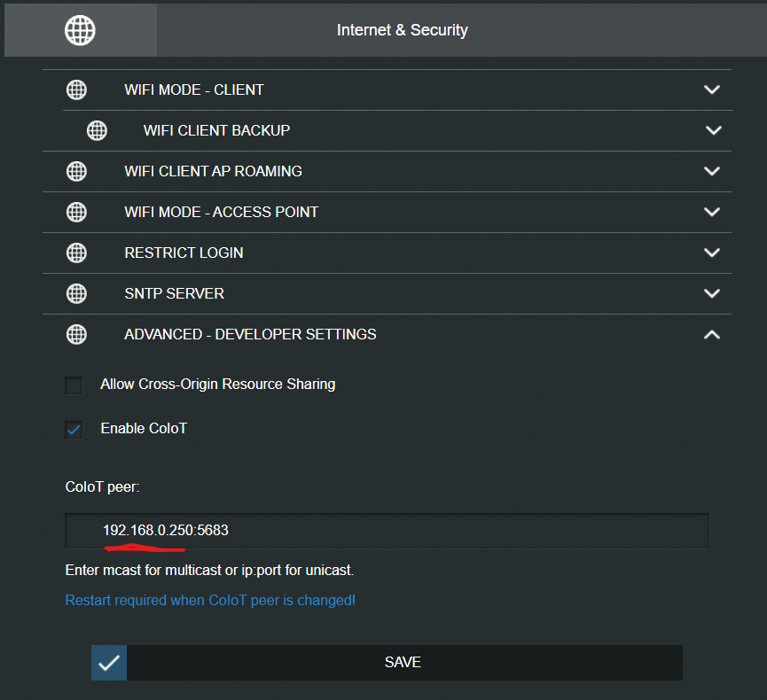Open the RESTRICT LOGIN section title
The image size is (767, 700).
click(x=184, y=253)
